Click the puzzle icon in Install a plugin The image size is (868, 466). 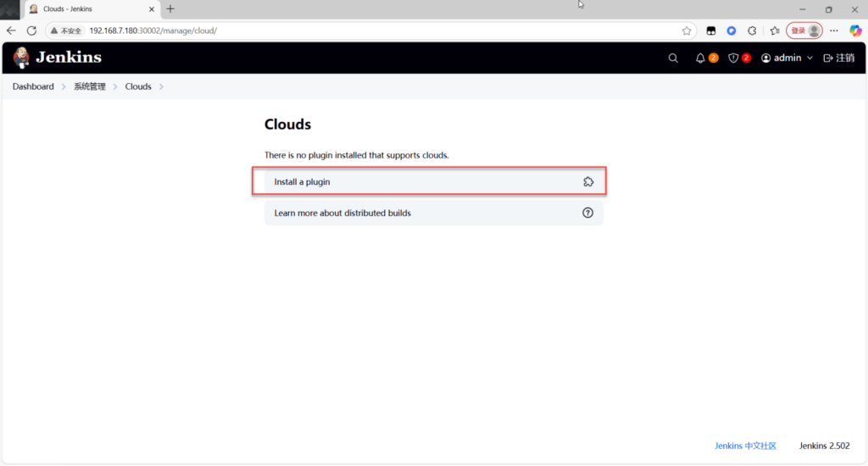pyautogui.click(x=588, y=182)
